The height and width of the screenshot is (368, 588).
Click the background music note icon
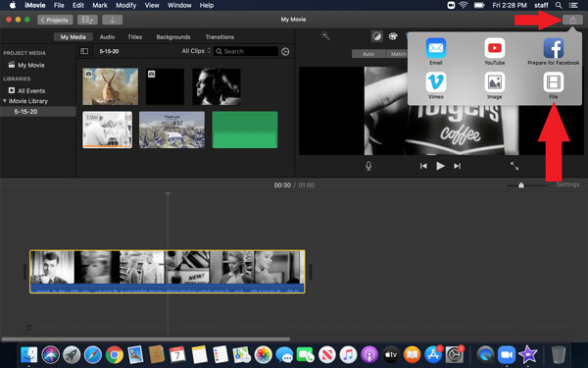coord(28,328)
